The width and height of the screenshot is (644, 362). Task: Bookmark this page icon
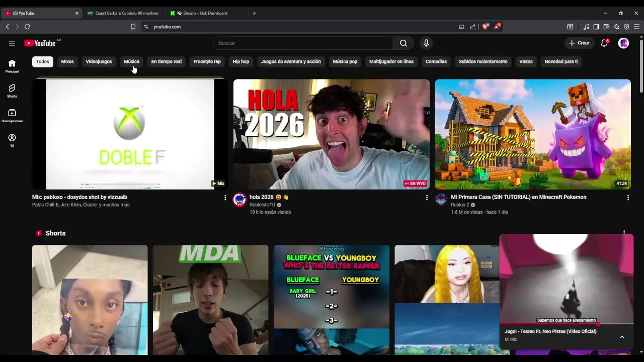click(x=133, y=27)
